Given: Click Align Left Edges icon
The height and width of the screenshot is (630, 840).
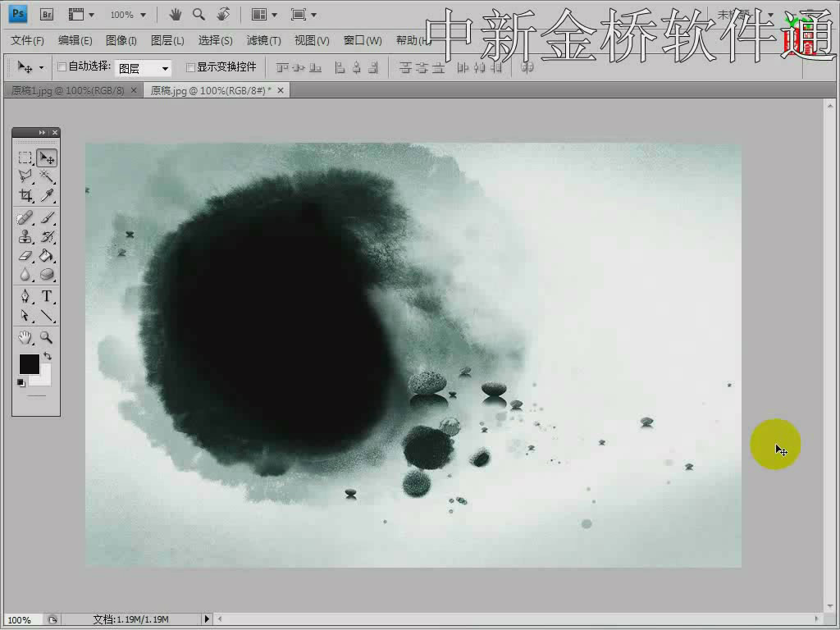Looking at the screenshot, I should [340, 68].
